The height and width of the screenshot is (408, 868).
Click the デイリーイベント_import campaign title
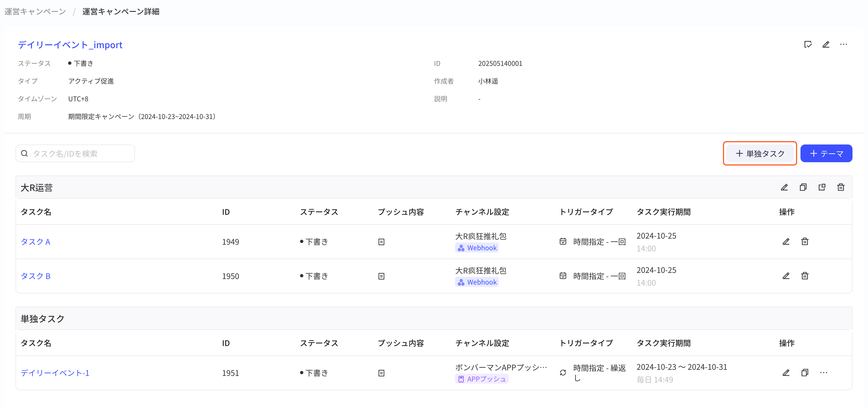[x=70, y=45]
